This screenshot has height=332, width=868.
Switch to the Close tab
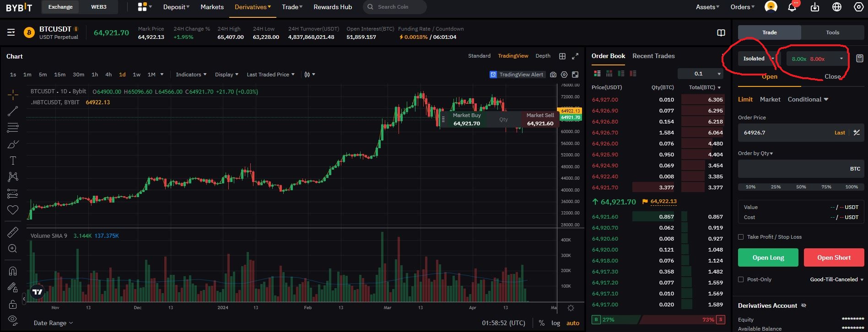[832, 76]
